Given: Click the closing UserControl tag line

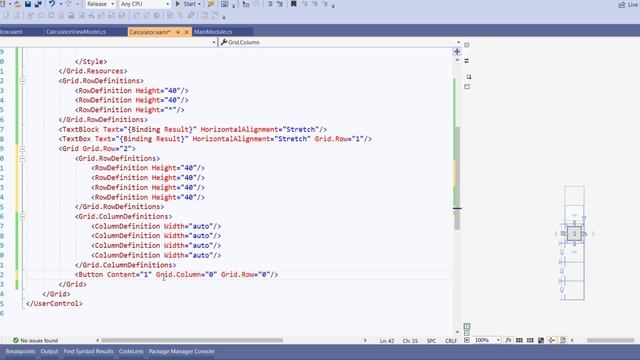Looking at the screenshot, I should pos(54,304).
